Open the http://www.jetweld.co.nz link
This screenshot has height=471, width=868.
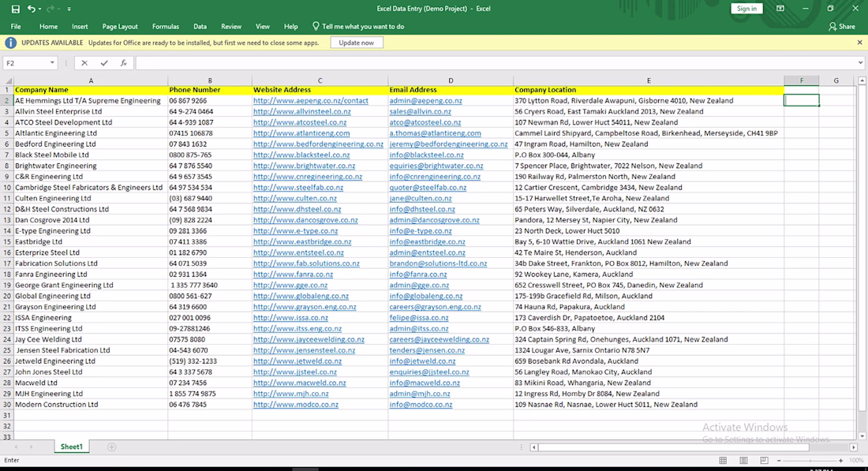(x=297, y=361)
